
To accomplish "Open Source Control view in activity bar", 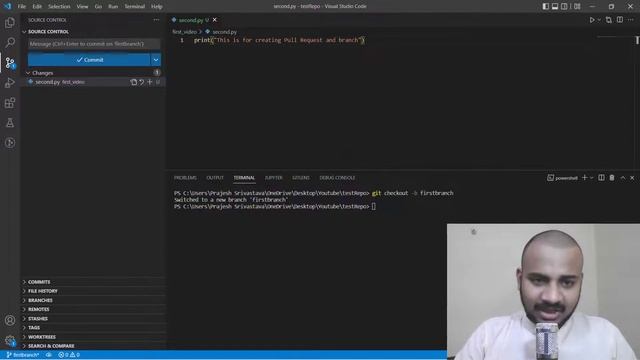I will [x=10, y=63].
